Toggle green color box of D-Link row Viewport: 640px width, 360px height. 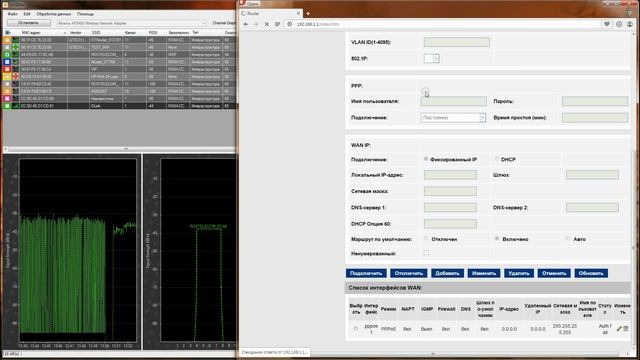pos(7,106)
